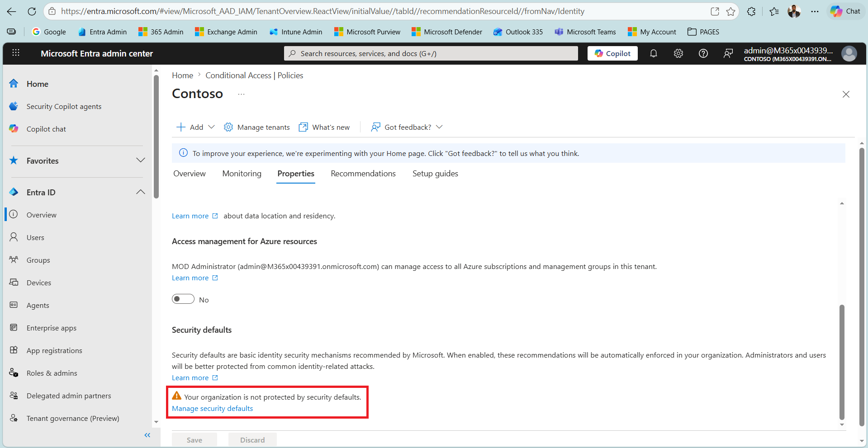The width and height of the screenshot is (868, 448).
Task: Open Delegated admin partners
Action: (x=69, y=396)
